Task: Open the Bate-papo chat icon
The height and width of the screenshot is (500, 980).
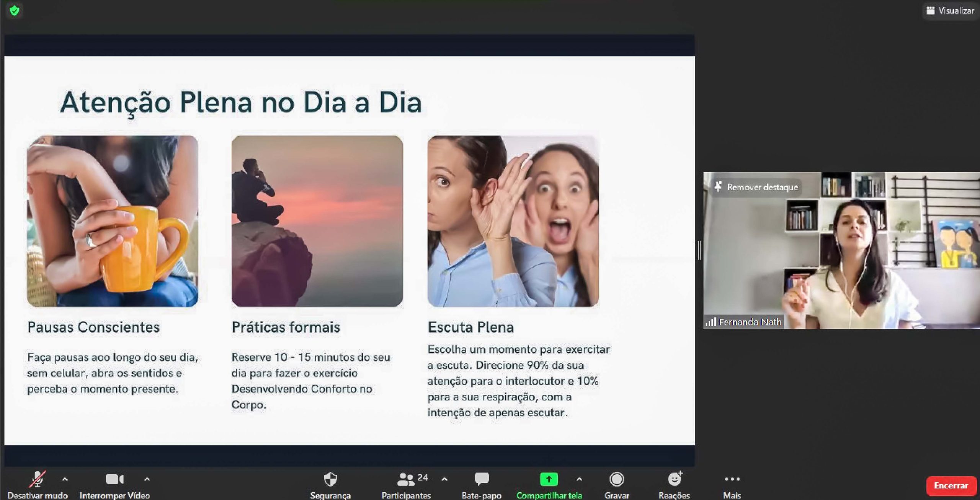Action: (482, 479)
